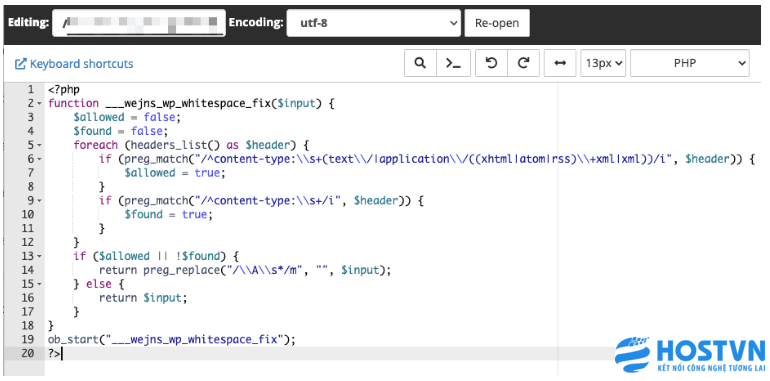Open the search tool magnifier icon
Image resolution: width=770 pixels, height=381 pixels.
point(420,63)
